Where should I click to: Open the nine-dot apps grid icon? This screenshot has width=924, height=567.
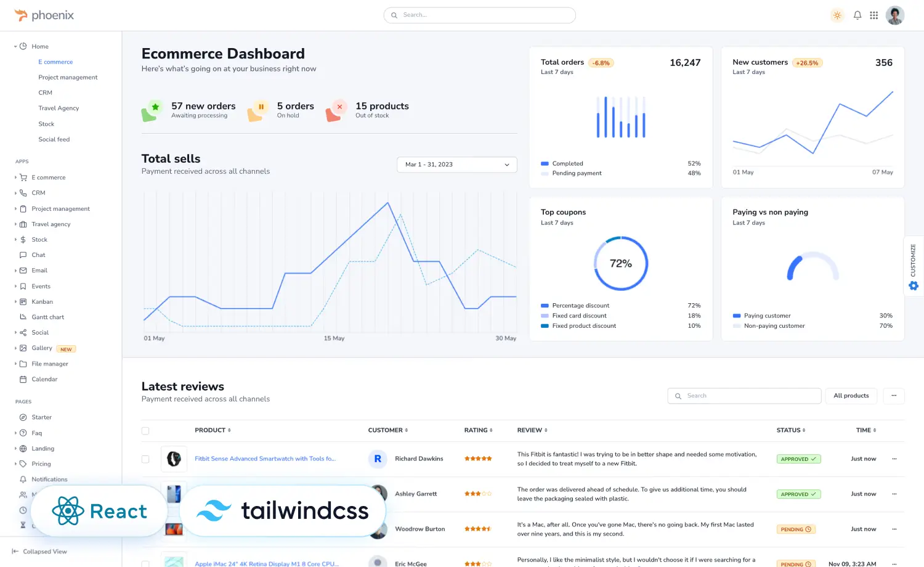tap(874, 15)
